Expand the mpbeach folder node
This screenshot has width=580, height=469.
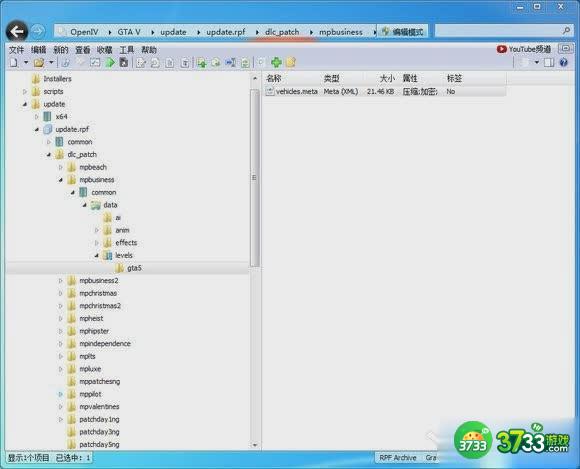(x=61, y=167)
